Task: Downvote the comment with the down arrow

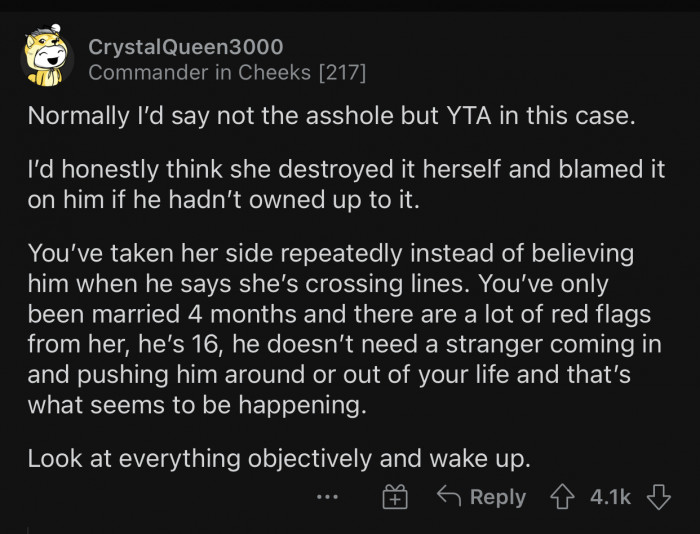Action: click(x=658, y=497)
